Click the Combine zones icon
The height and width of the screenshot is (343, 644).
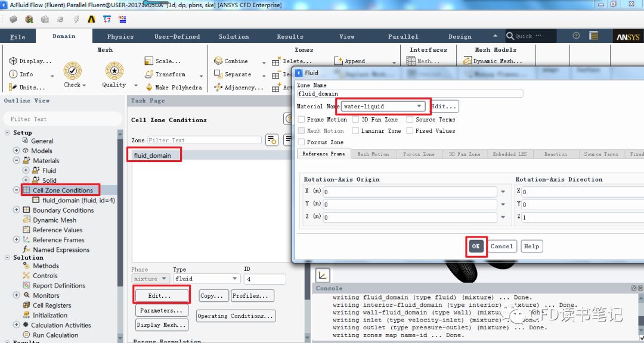(218, 61)
